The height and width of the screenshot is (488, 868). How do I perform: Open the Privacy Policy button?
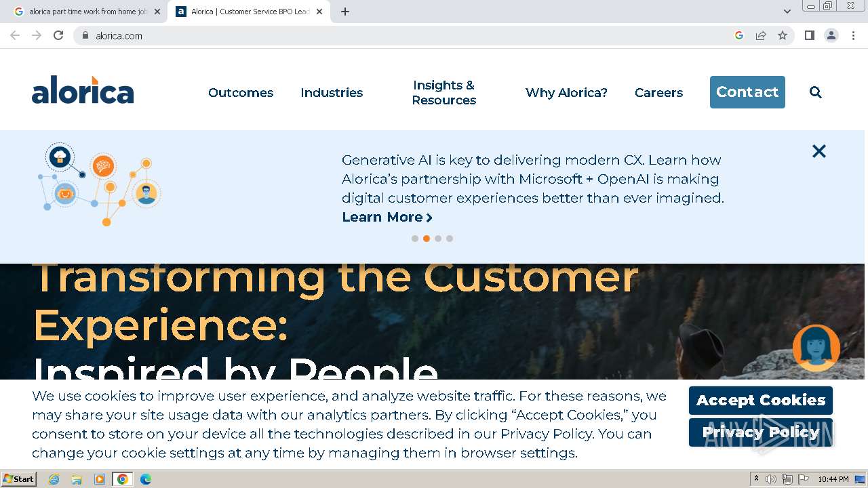(x=761, y=432)
